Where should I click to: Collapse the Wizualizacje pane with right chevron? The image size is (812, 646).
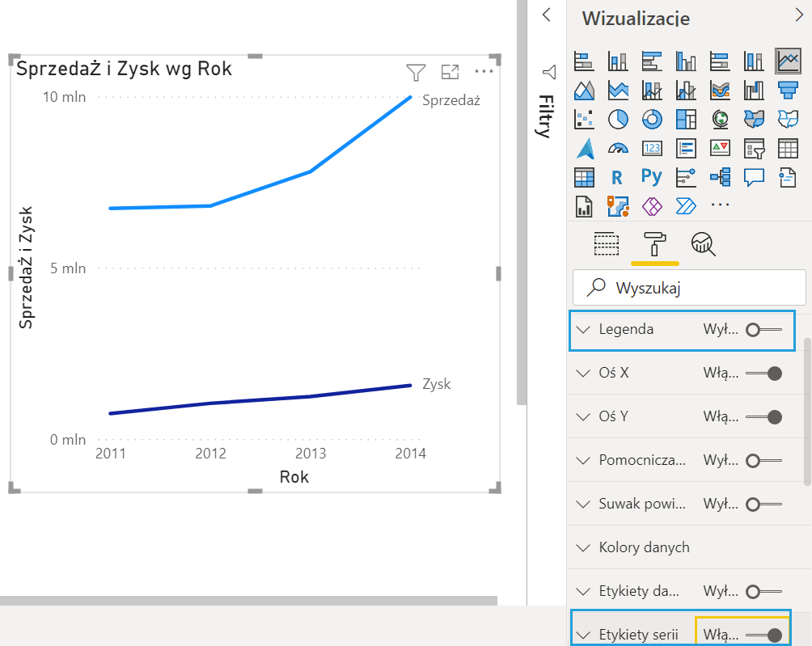tap(800, 15)
